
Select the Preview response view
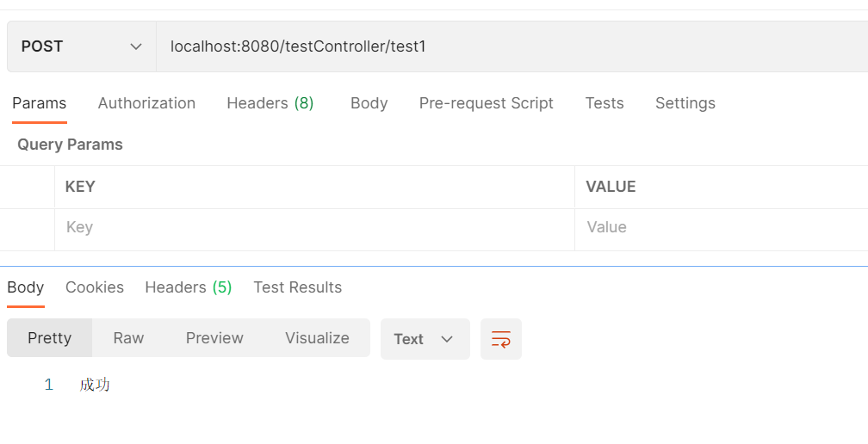pos(214,338)
